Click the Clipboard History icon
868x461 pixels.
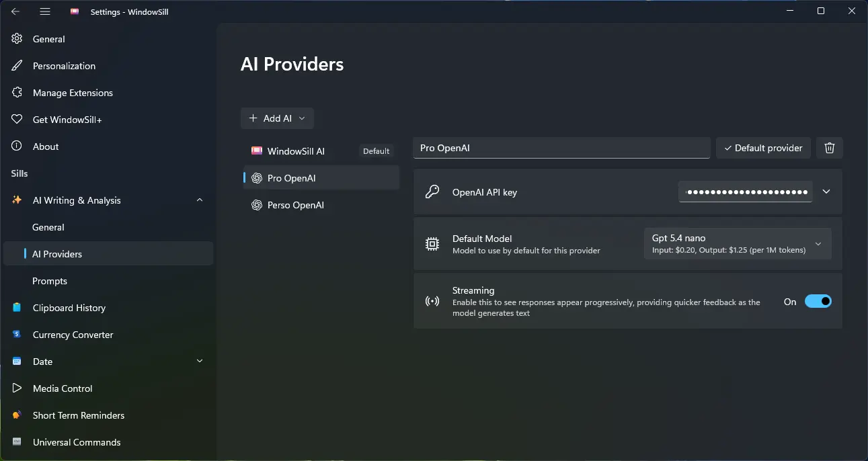click(17, 308)
